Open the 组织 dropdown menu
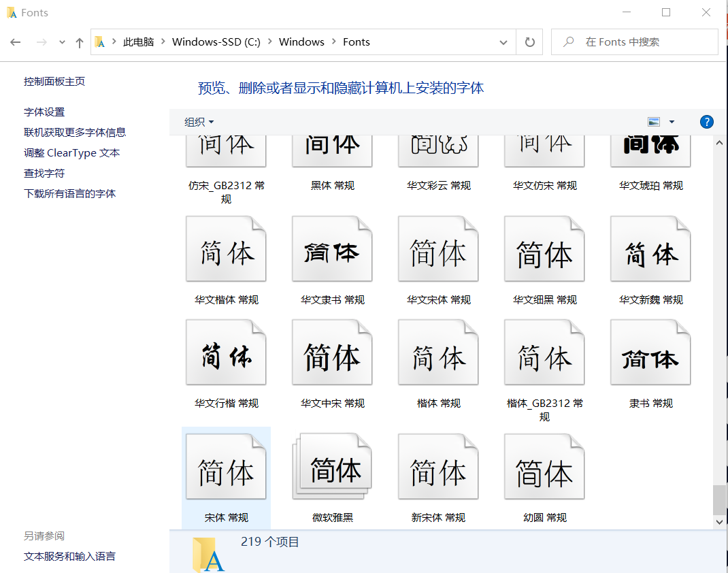The height and width of the screenshot is (573, 728). tap(199, 122)
